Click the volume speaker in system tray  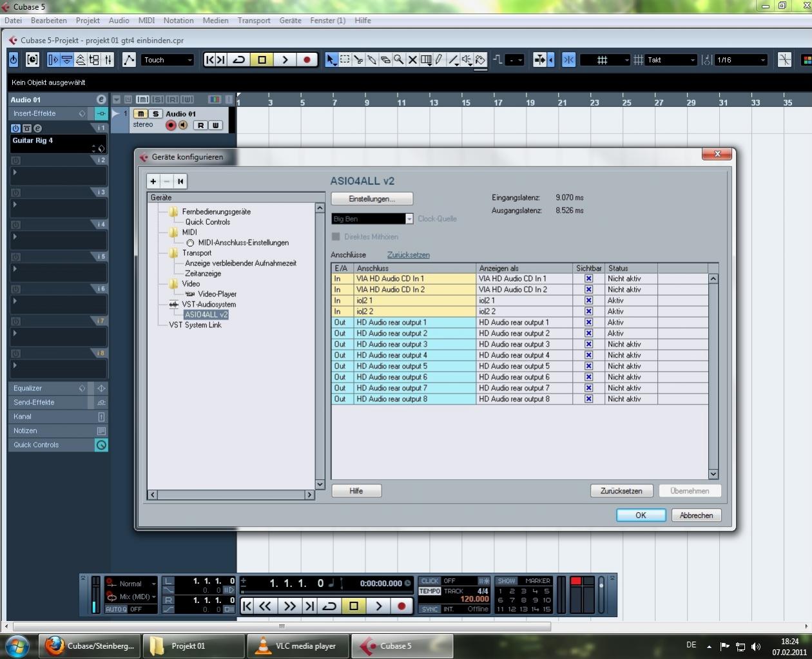click(756, 646)
